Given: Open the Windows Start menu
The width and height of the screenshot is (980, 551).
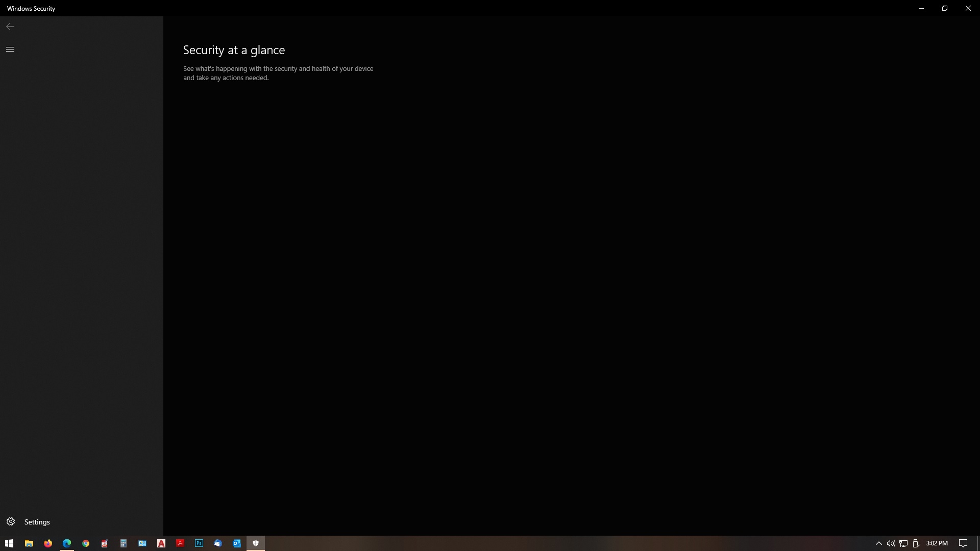Looking at the screenshot, I should coord(9,543).
